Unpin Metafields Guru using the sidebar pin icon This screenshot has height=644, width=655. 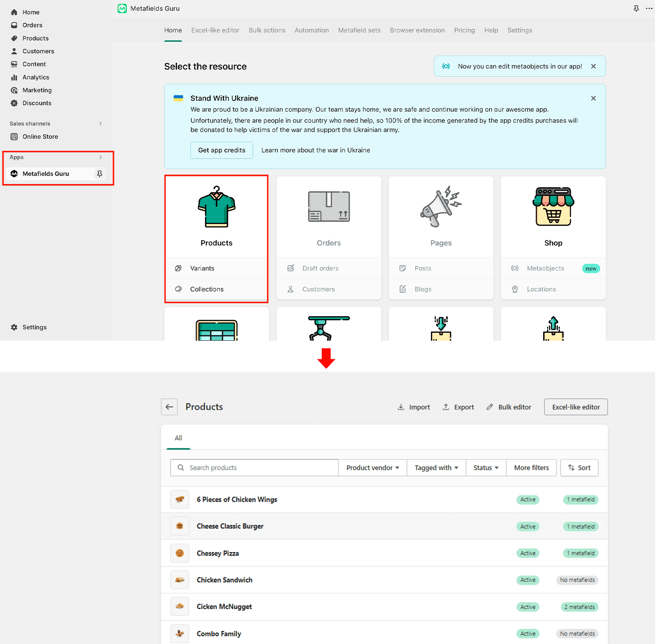pyautogui.click(x=100, y=173)
